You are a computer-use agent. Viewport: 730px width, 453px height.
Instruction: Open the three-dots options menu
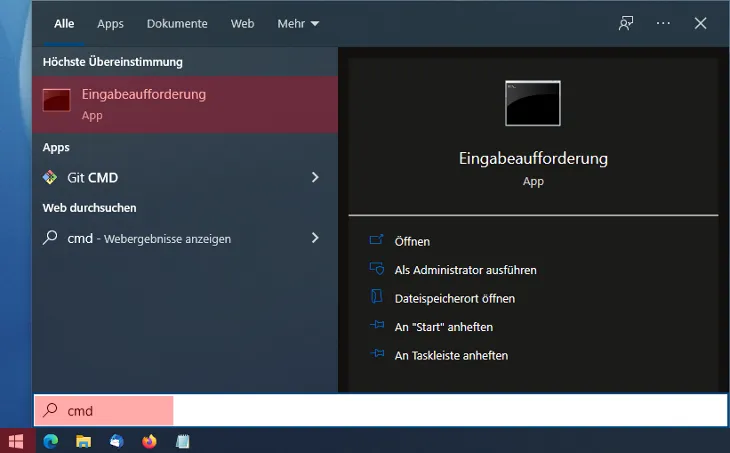click(x=663, y=23)
